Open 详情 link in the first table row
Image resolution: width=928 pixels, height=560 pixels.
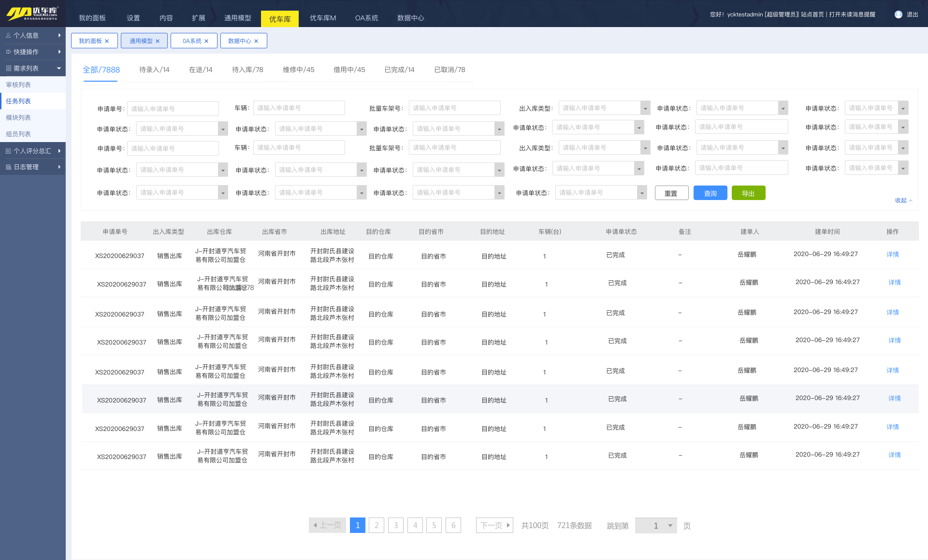tap(892, 254)
